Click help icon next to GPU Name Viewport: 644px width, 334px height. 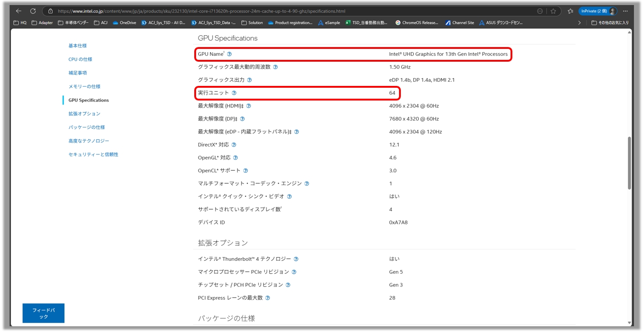(x=229, y=54)
